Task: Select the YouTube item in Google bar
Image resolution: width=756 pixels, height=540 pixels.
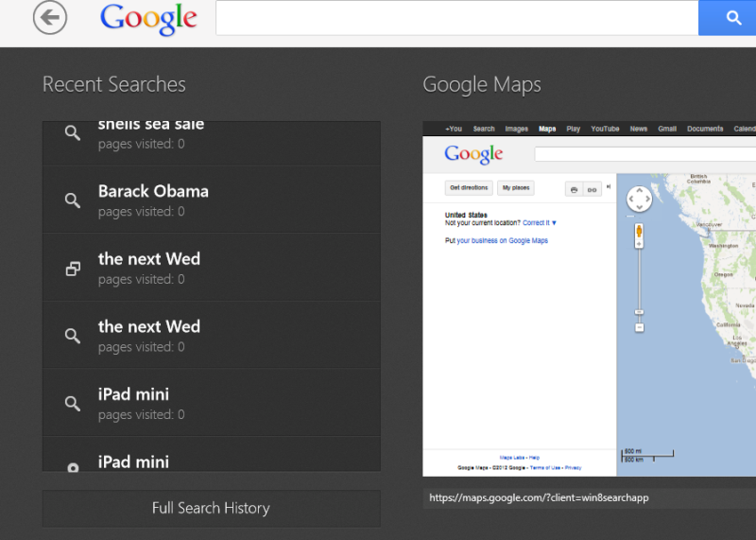Action: [605, 129]
